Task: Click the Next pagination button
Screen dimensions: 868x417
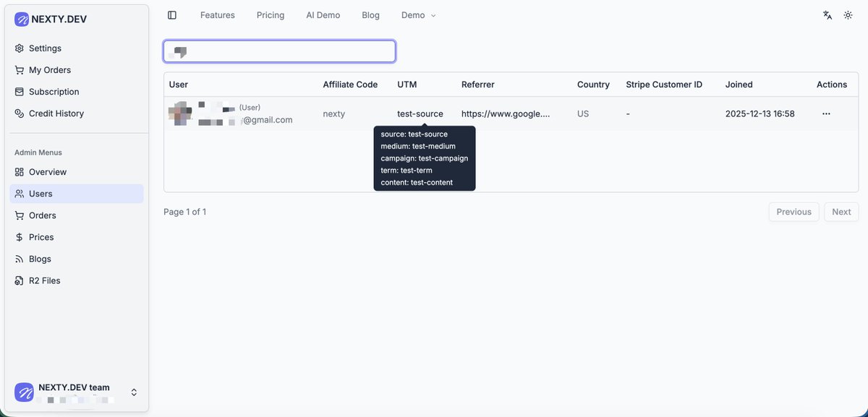Action: (x=841, y=211)
